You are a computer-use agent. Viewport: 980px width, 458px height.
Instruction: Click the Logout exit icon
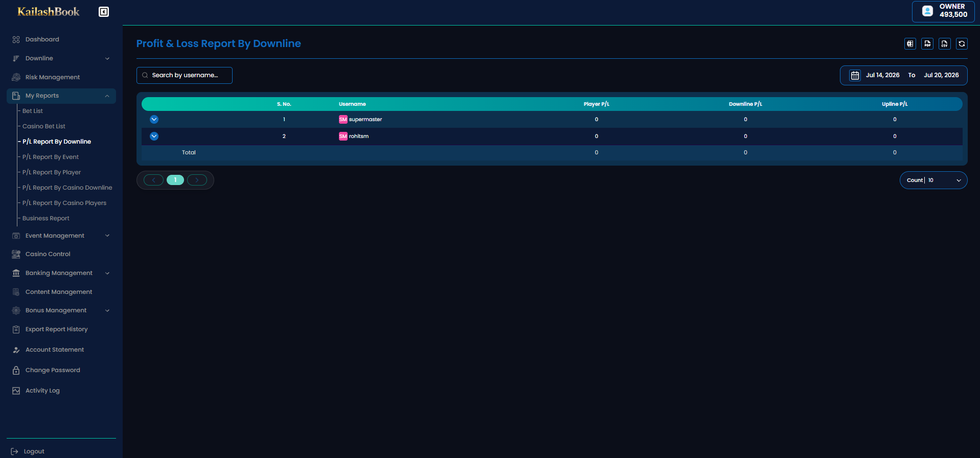tap(15, 451)
